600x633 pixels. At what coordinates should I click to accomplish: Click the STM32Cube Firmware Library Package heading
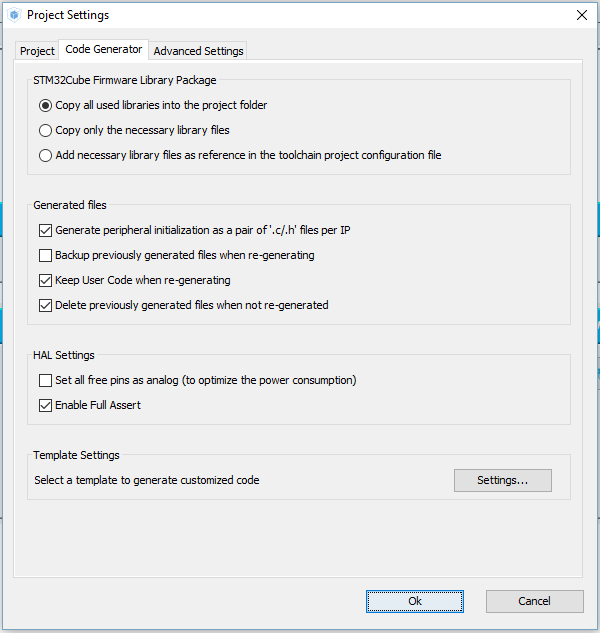point(125,80)
